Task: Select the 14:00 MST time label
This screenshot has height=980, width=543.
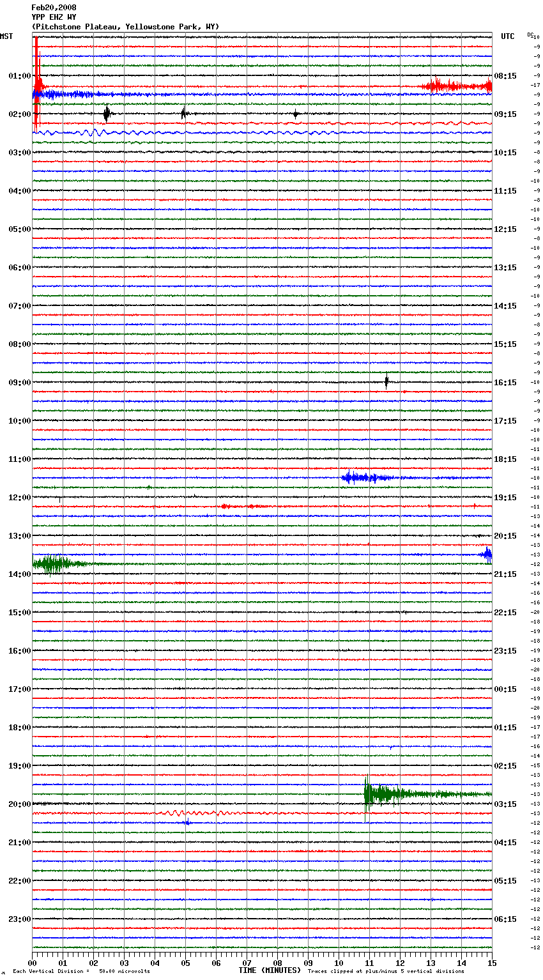Action: pyautogui.click(x=20, y=574)
